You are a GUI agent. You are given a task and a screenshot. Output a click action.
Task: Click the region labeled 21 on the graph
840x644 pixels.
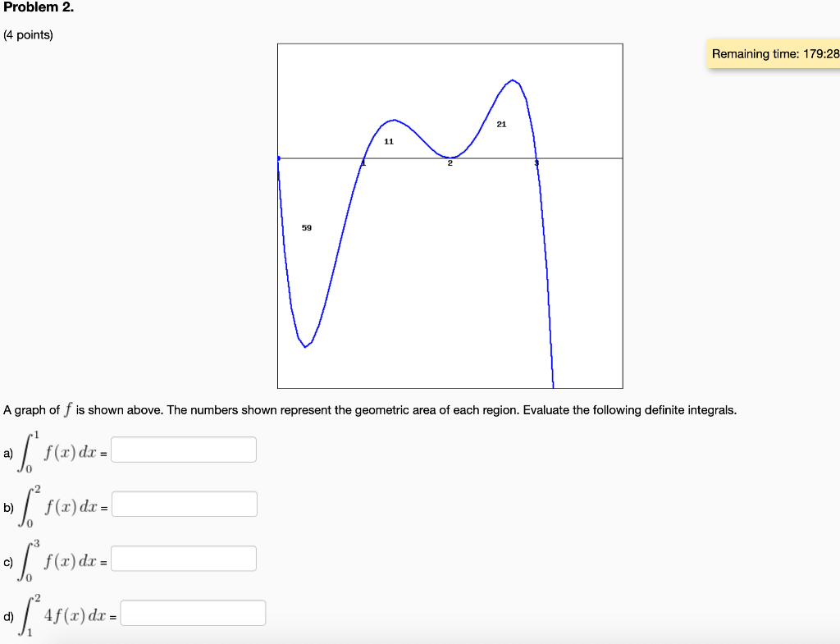[501, 124]
